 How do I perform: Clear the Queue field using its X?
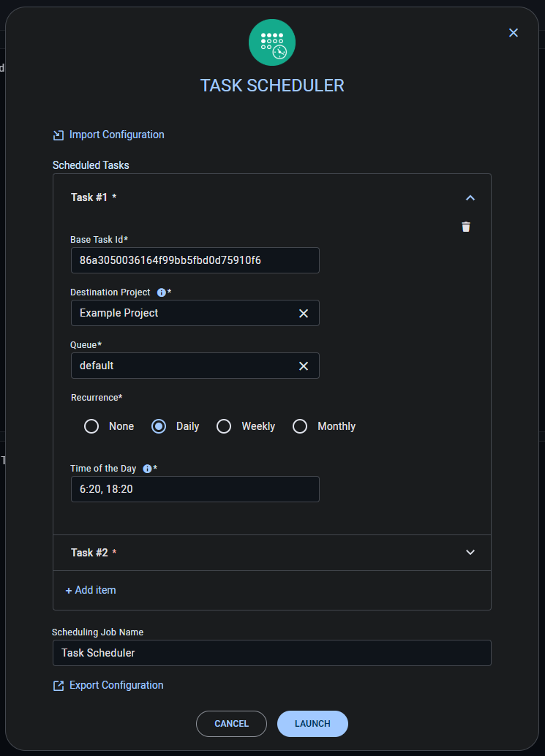click(x=304, y=366)
